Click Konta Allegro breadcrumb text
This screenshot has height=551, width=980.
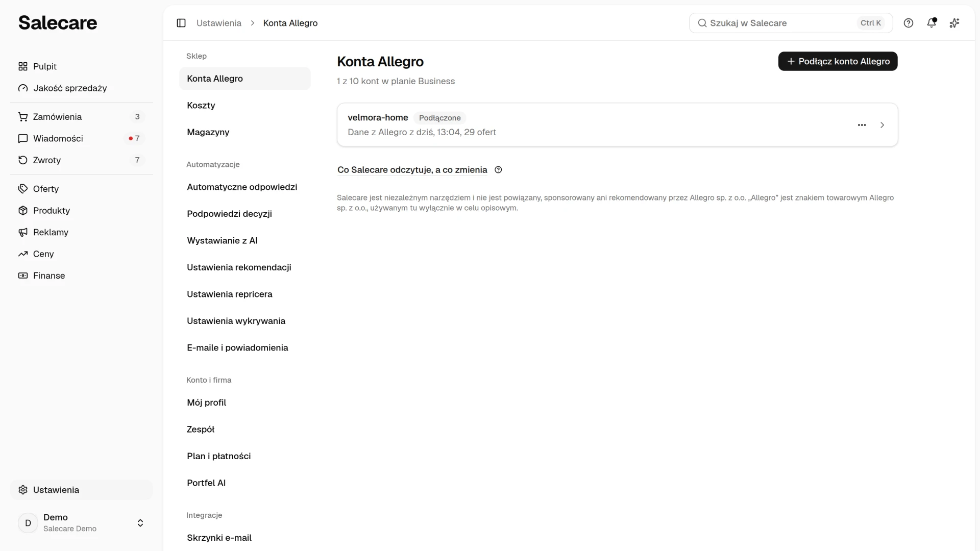pos(290,23)
